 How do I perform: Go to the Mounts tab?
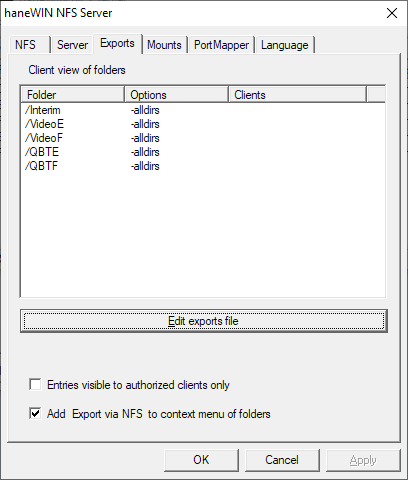[x=164, y=45]
